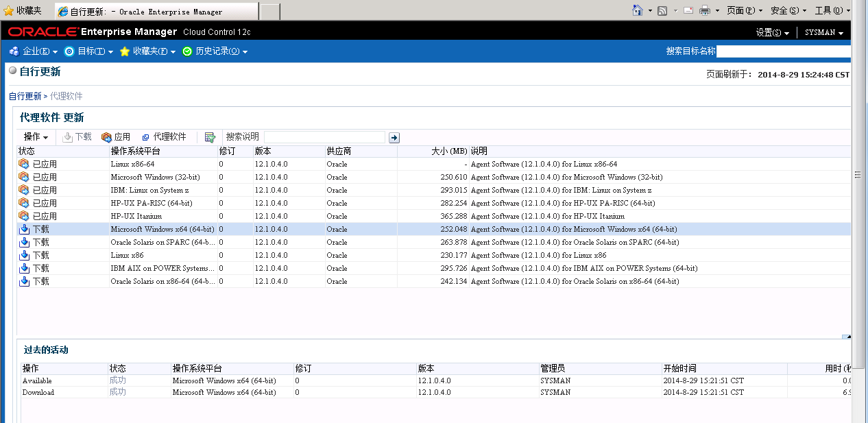Sort by 版本 column header in updates table
Image resolution: width=868 pixels, height=423 pixels.
[x=289, y=151]
